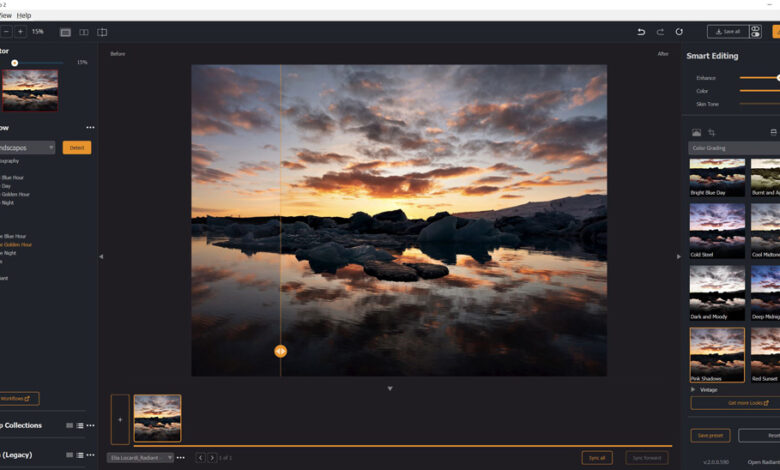Screen dimensions: 780x470
Task: Click the navigator zoom slider handle
Action: click(x=14, y=63)
